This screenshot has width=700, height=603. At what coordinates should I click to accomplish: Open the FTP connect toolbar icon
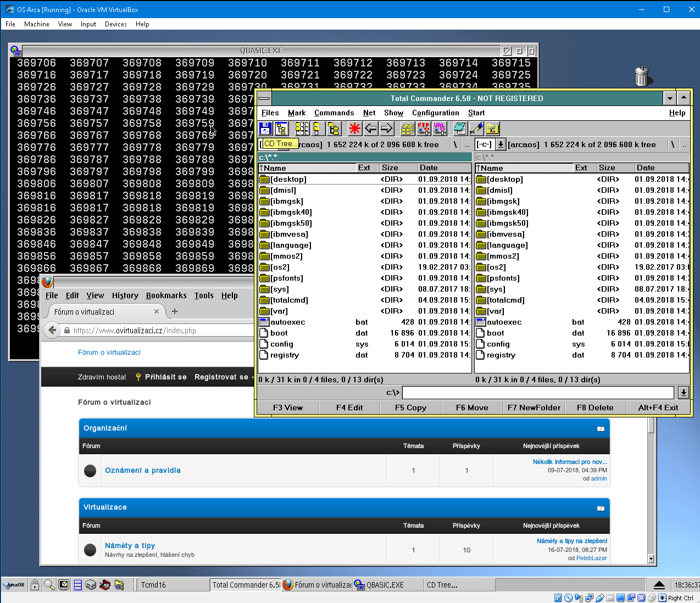(423, 129)
